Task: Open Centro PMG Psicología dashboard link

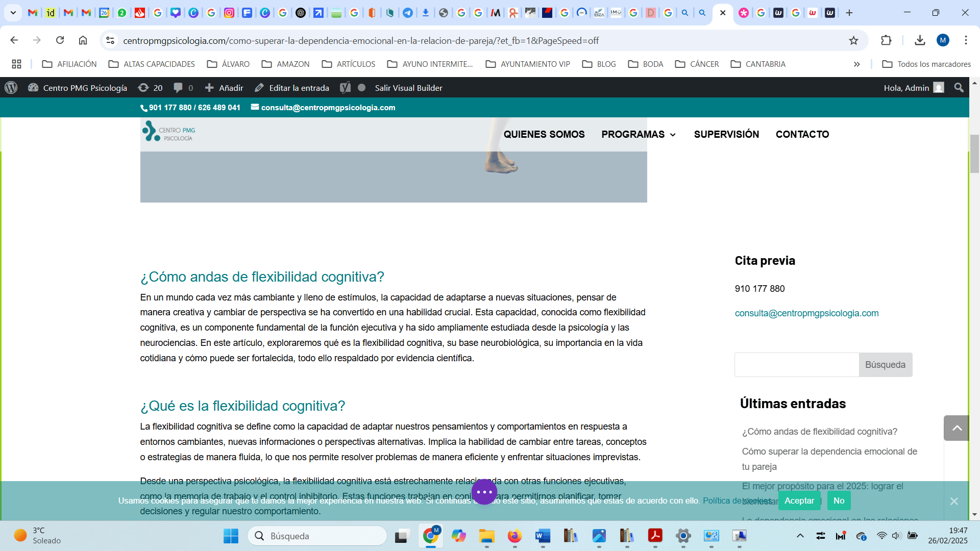Action: 78,88
